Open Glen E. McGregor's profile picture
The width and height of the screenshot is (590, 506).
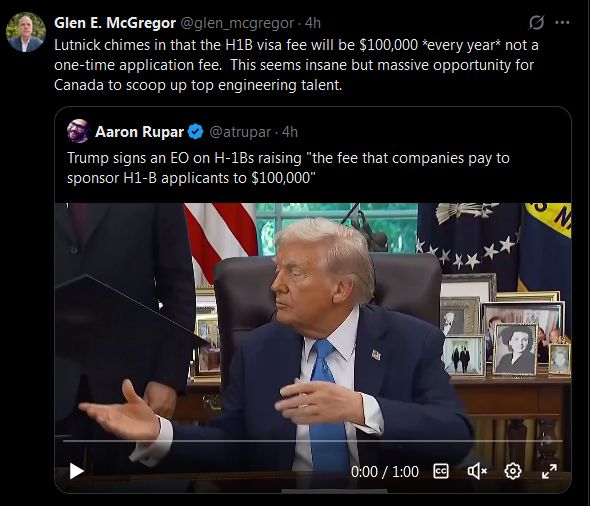click(x=26, y=32)
